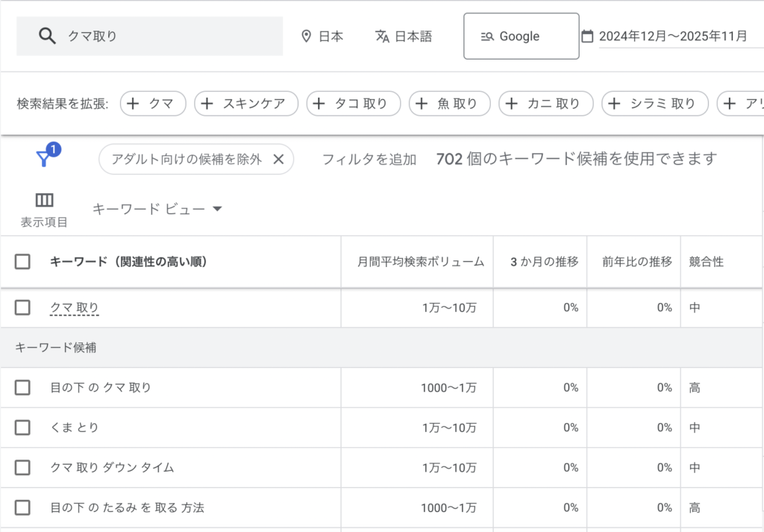Remove the アダルト向けの候補を除外 filter chip
Screen dimensions: 764x532
tap(278, 159)
